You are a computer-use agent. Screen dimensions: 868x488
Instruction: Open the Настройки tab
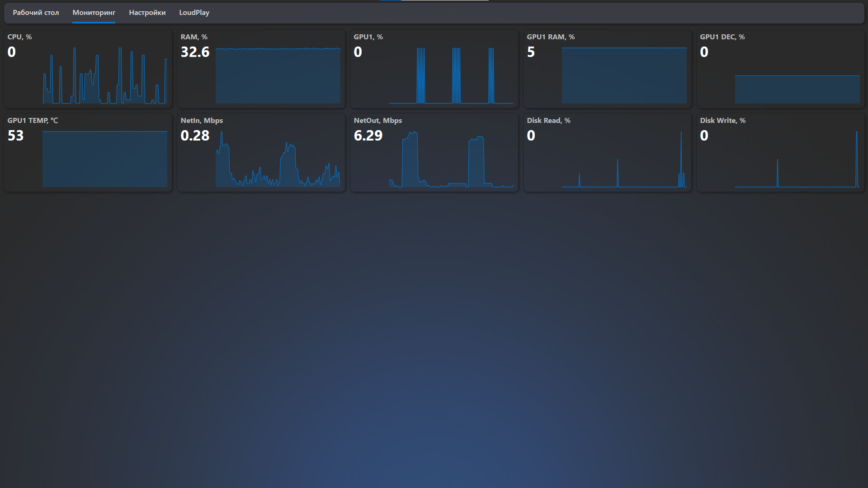pyautogui.click(x=147, y=13)
